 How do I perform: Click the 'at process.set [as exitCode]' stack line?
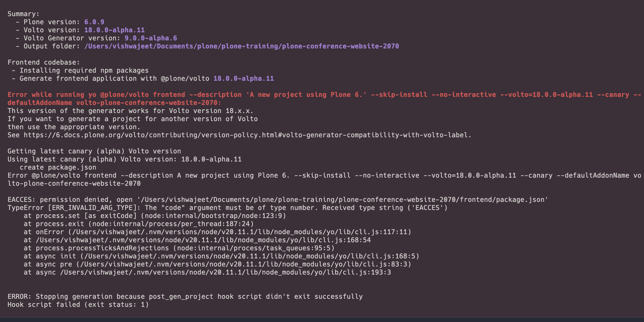point(155,216)
